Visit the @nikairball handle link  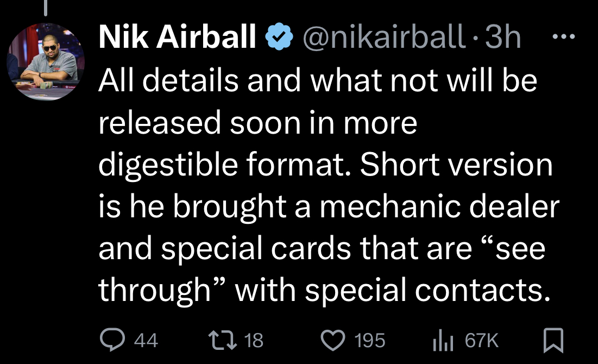(x=385, y=37)
